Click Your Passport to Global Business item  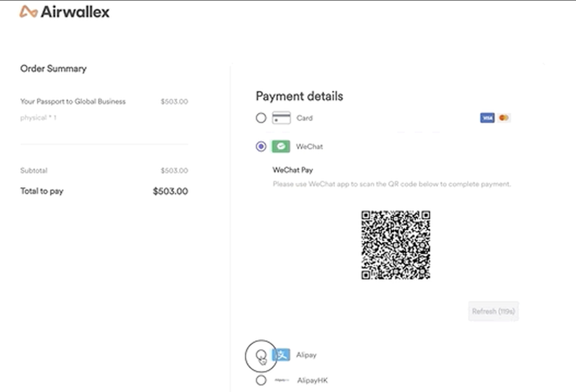[x=73, y=102]
